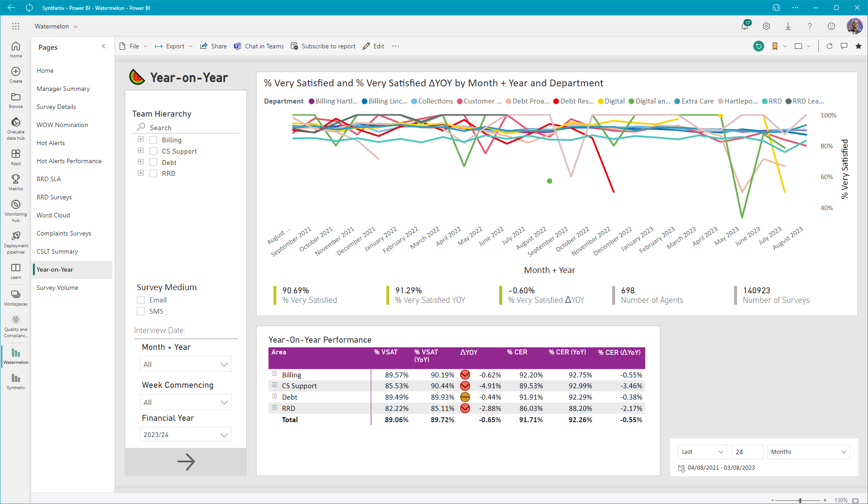Viewport: 868px width, 504px height.
Task: Expand the CS Support hierarchy node
Action: (140, 151)
